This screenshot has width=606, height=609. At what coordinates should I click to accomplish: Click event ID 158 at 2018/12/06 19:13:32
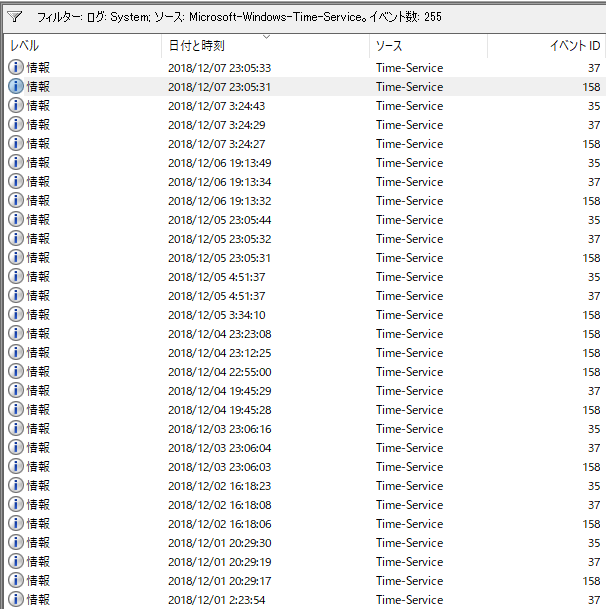(590, 201)
